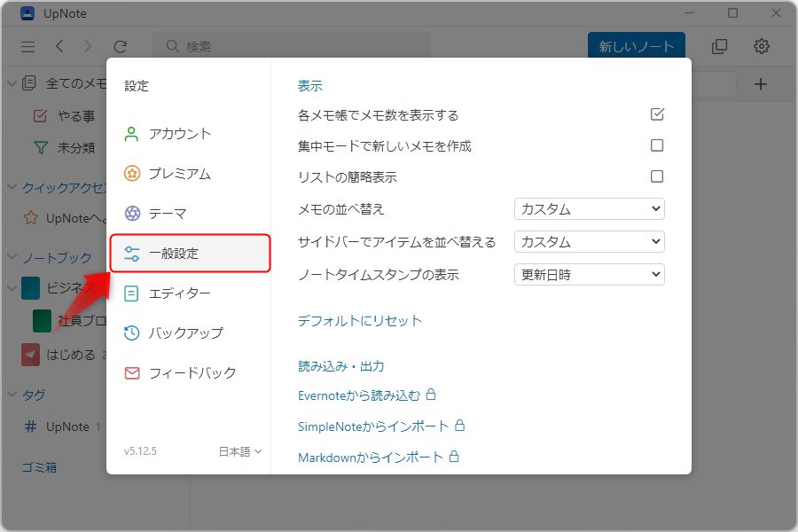Select 未分類 in the sidebar
Screen dimensions: 798x532
click(x=76, y=148)
